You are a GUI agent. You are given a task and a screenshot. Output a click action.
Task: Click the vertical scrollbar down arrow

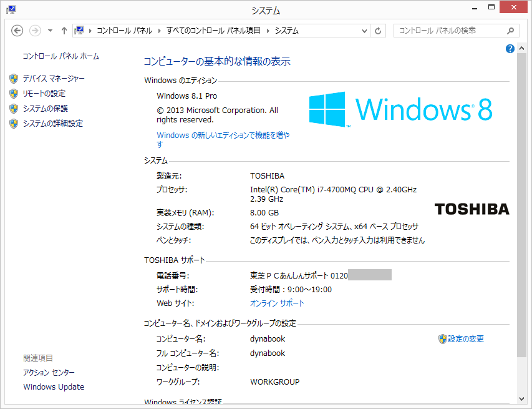click(521, 399)
